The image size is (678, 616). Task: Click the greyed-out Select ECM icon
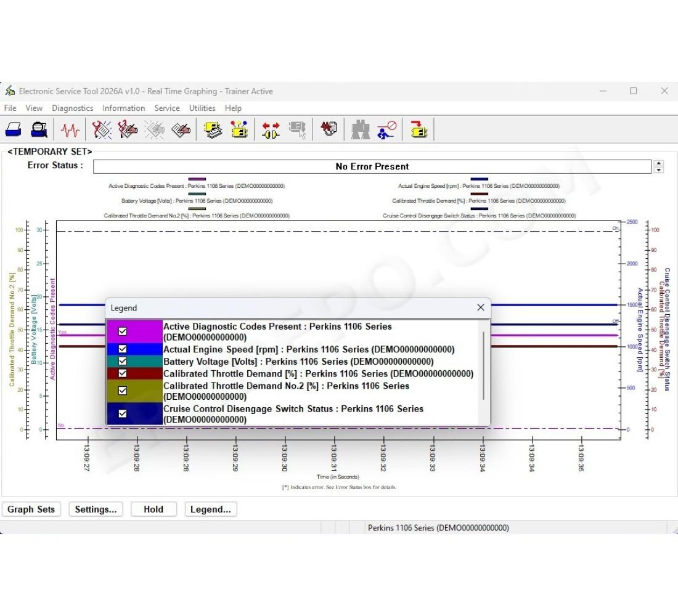tap(298, 129)
